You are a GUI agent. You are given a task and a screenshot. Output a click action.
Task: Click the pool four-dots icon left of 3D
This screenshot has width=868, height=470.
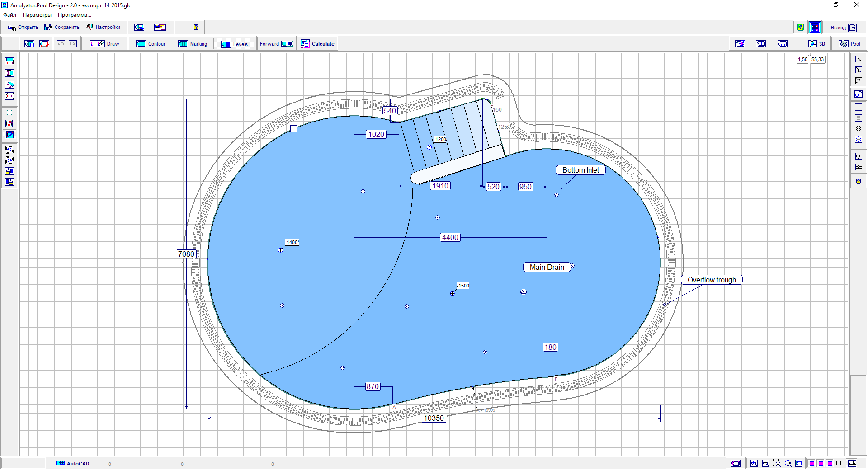tap(783, 44)
